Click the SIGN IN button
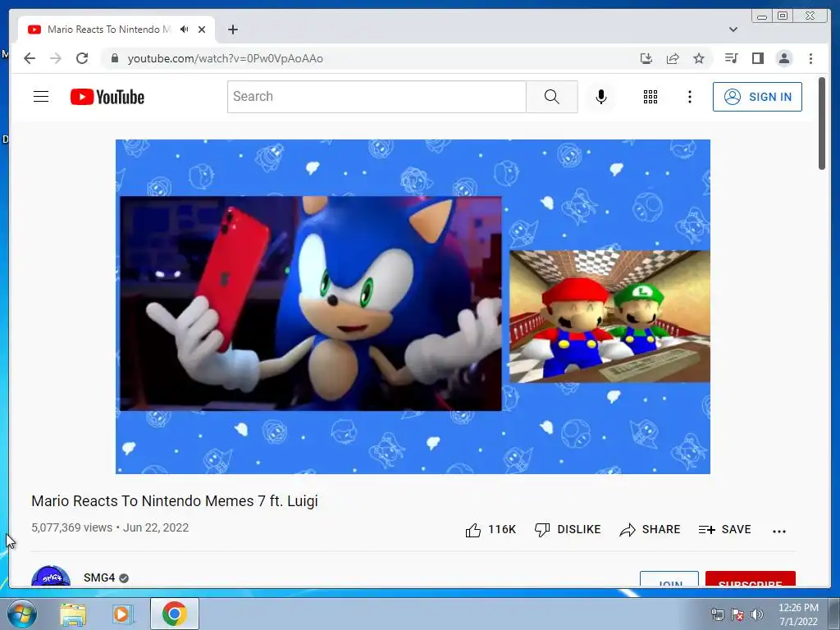This screenshot has height=630, width=840. (x=757, y=97)
